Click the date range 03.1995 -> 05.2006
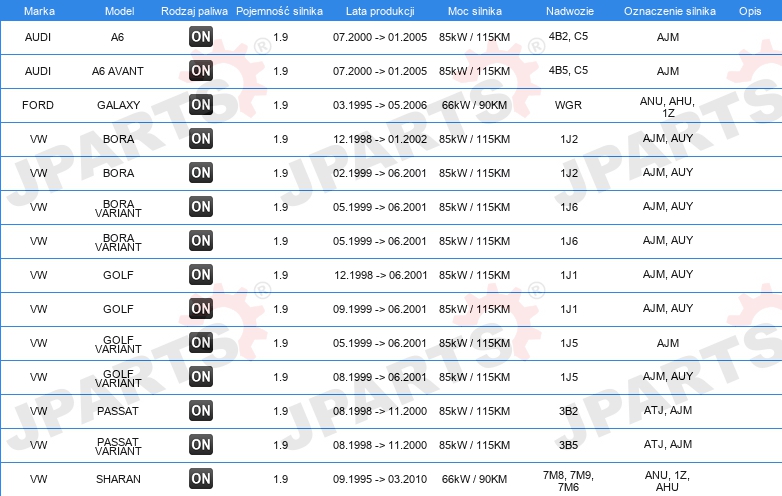 [380, 105]
